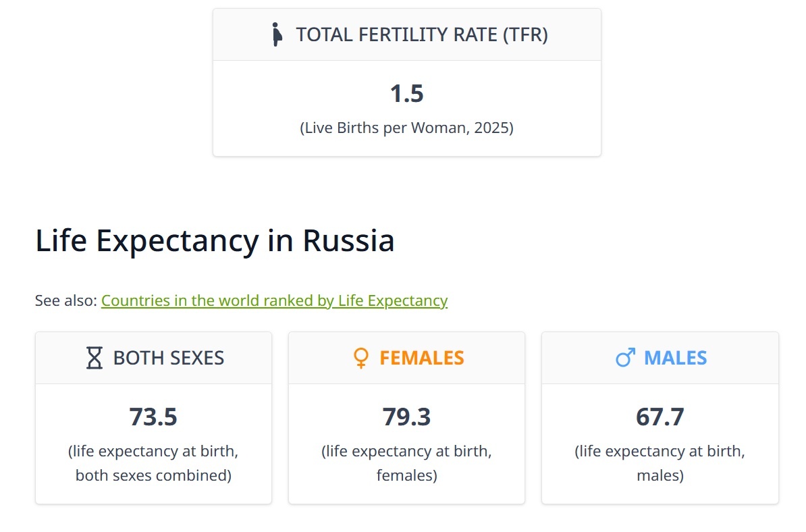Click the orange female symbol icon
The width and height of the screenshot is (806, 532).
(361, 358)
